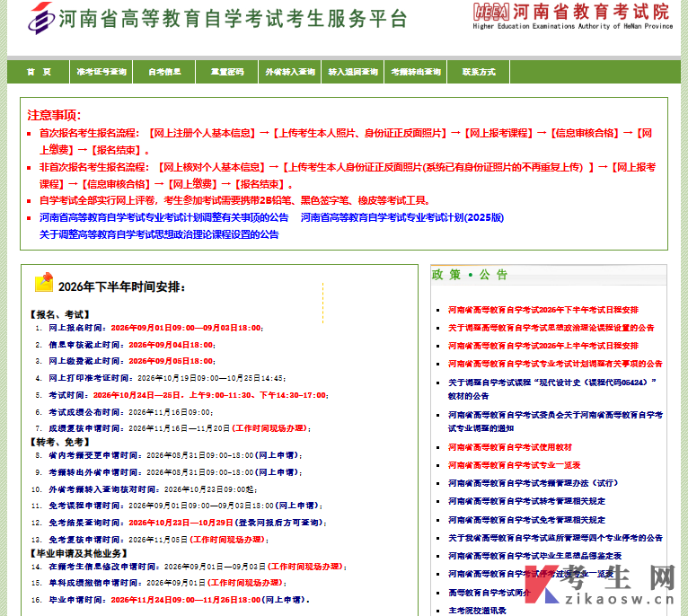Click row 2 信息审核截止时间 entry
The width and height of the screenshot is (688, 616).
[125, 346]
